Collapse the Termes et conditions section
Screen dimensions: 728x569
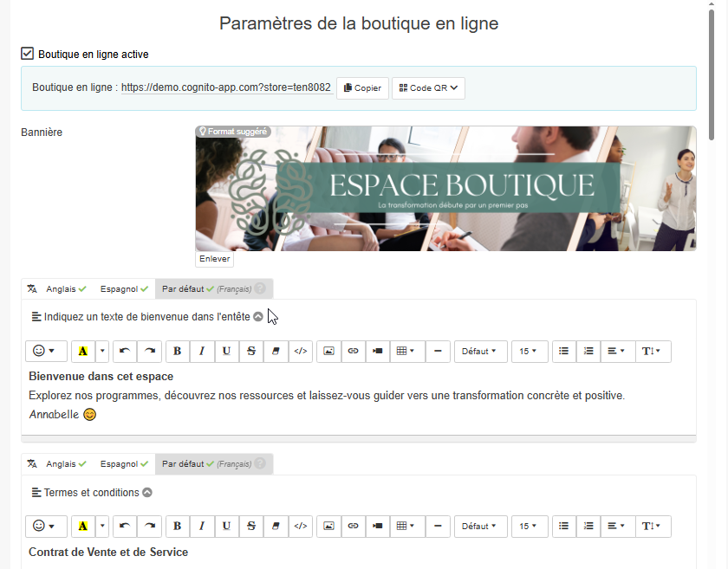(146, 491)
